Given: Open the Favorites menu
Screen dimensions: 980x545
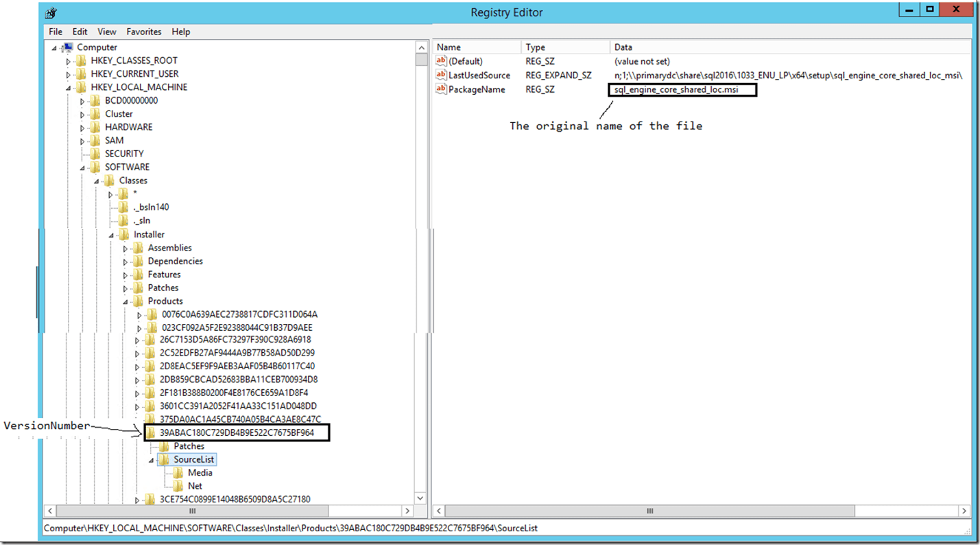Looking at the screenshot, I should 144,32.
